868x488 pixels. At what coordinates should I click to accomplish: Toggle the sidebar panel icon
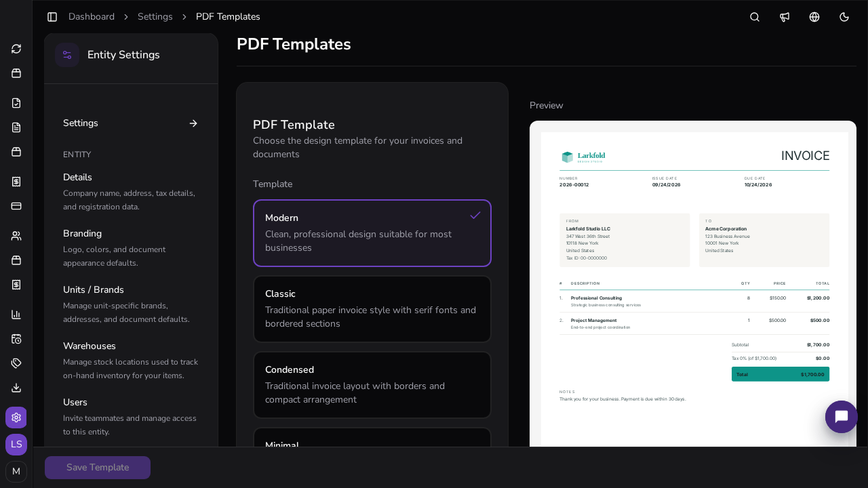(52, 17)
